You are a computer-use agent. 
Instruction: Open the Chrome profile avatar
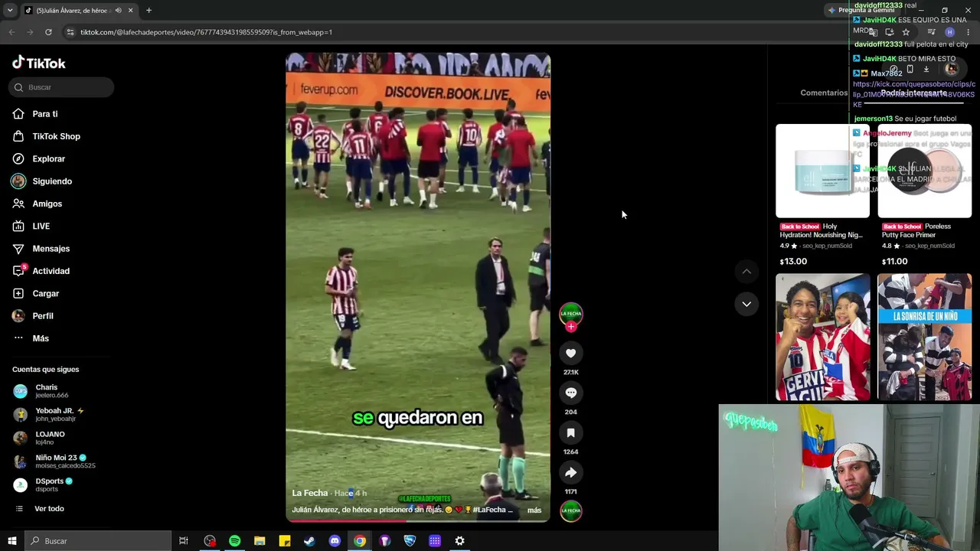[950, 32]
